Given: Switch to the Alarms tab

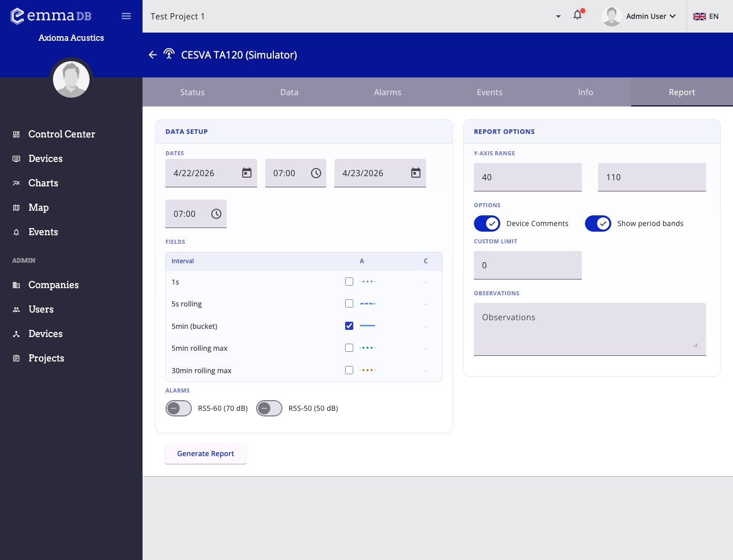Looking at the screenshot, I should tap(387, 92).
